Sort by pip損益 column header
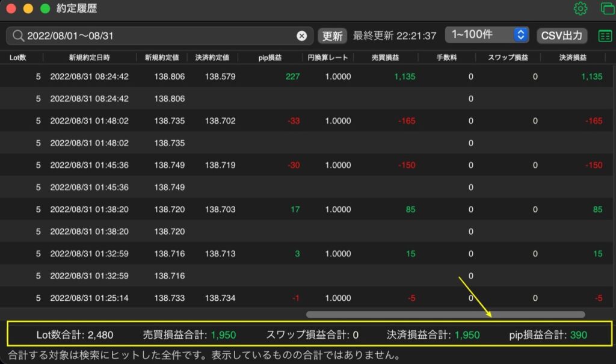The image size is (616, 364). pyautogui.click(x=270, y=57)
